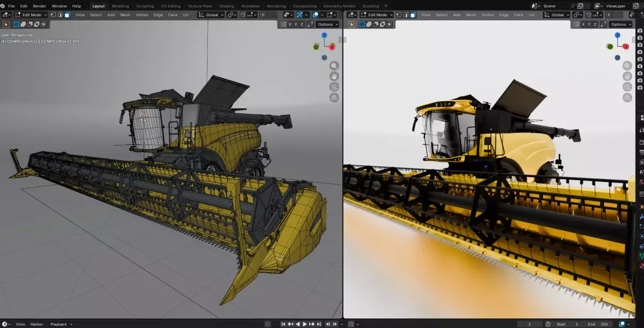This screenshot has height=328, width=644.
Task: Open editor type dropdown in left viewport
Action: 6,15
